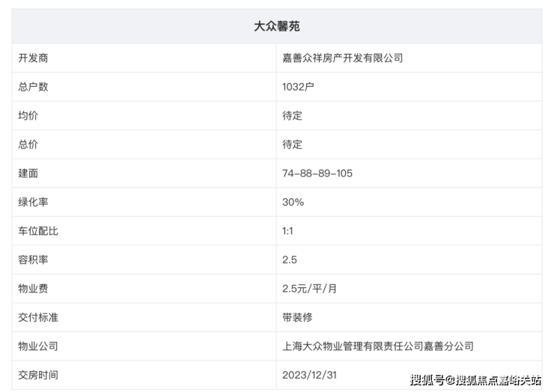Click the 1032户 value

(298, 87)
